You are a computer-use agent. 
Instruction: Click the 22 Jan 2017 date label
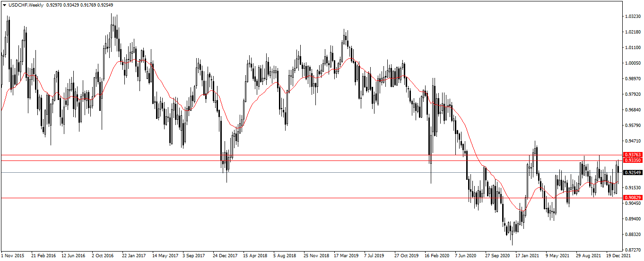tap(134, 255)
